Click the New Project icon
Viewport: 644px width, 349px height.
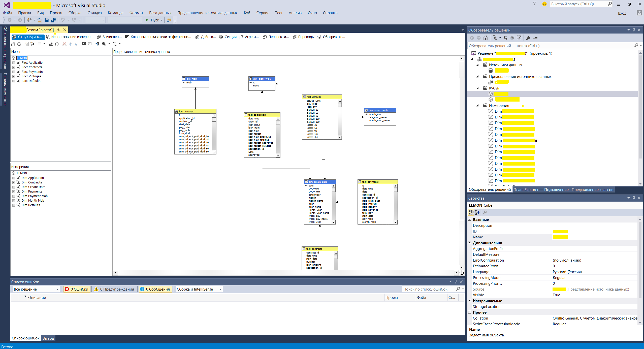coord(29,20)
